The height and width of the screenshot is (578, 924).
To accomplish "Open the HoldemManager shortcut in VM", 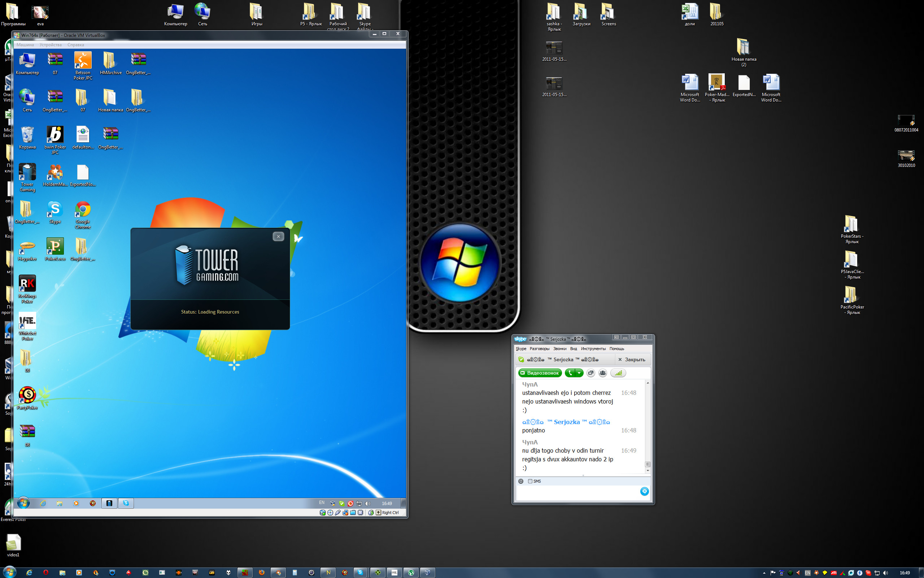I will (55, 175).
